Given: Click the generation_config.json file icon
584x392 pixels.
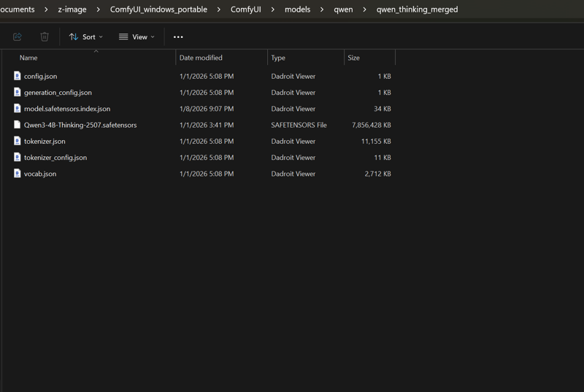Looking at the screenshot, I should pos(18,92).
